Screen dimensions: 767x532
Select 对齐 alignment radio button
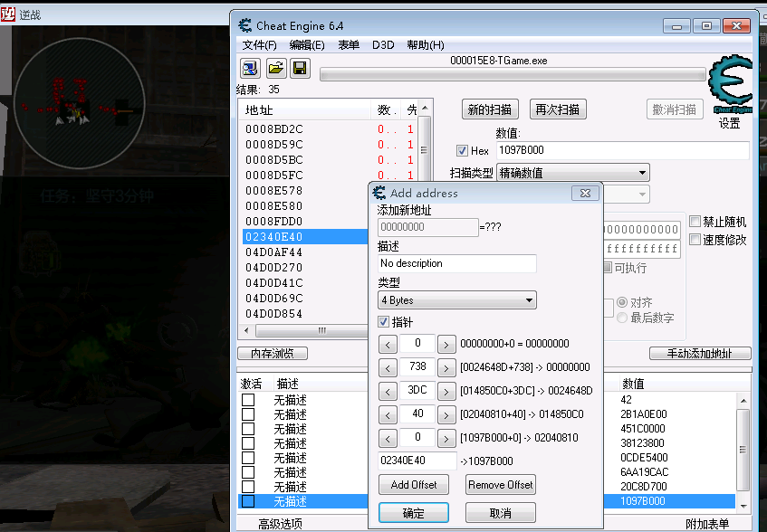(622, 302)
